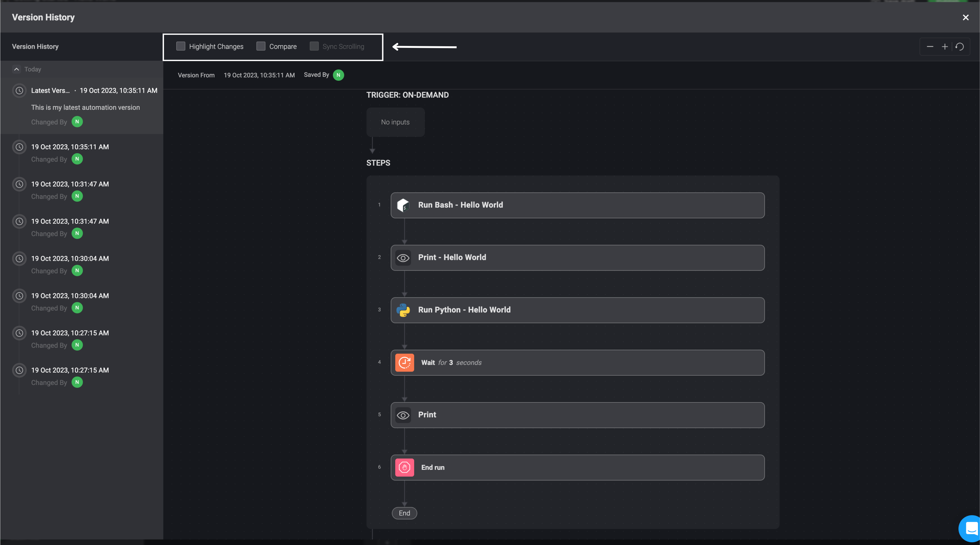
Task: Click the Changed By avatar on Latest Version
Action: [77, 122]
